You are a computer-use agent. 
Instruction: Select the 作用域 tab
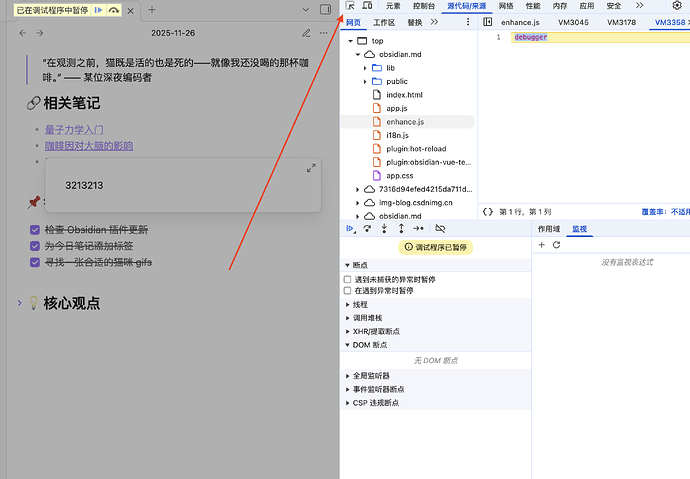coord(549,229)
